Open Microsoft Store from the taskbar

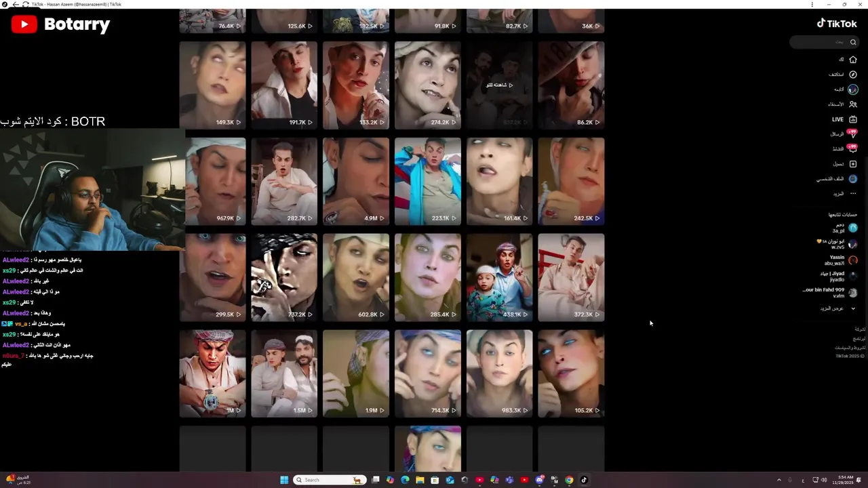435,480
